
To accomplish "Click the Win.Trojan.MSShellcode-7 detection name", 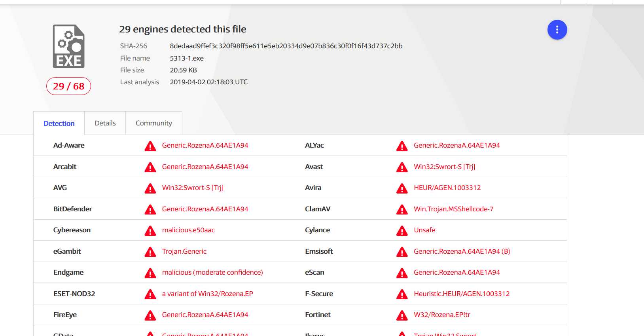I will [453, 209].
